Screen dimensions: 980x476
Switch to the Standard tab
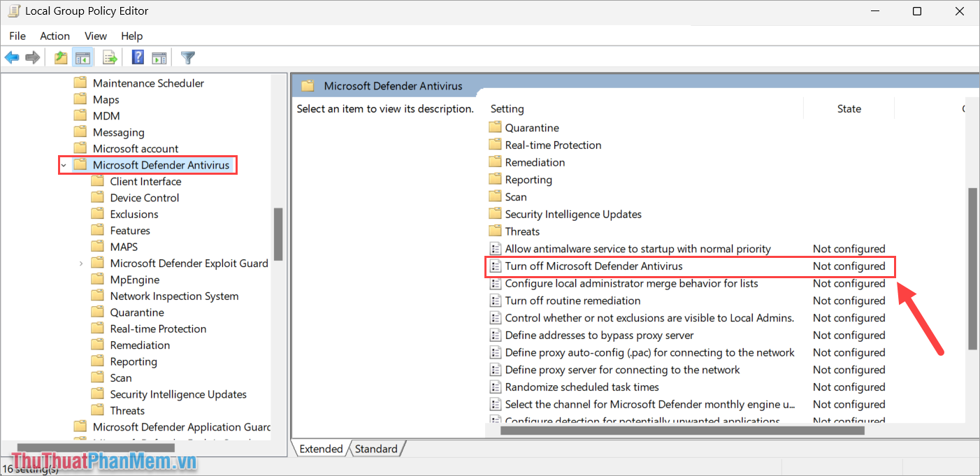(376, 449)
